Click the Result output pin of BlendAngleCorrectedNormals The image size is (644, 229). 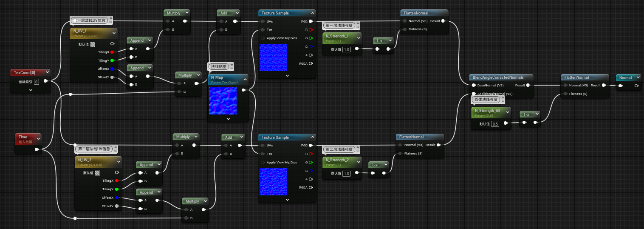point(528,85)
